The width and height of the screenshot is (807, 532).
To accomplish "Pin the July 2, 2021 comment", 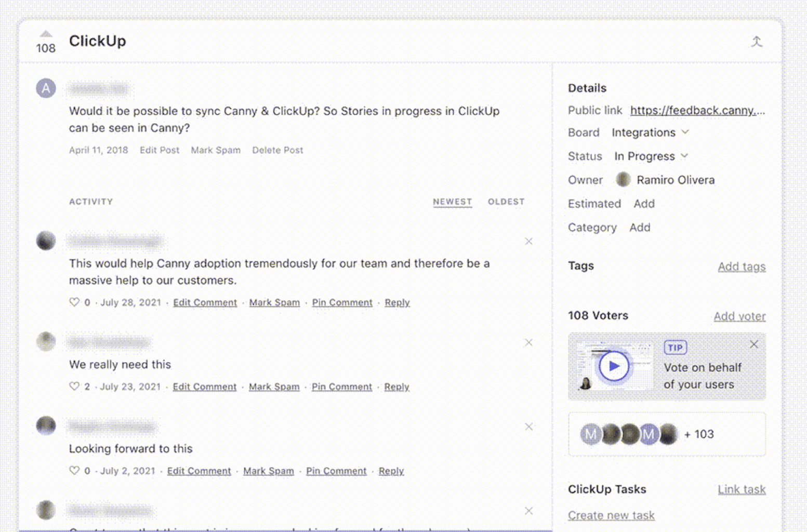I will click(x=336, y=471).
